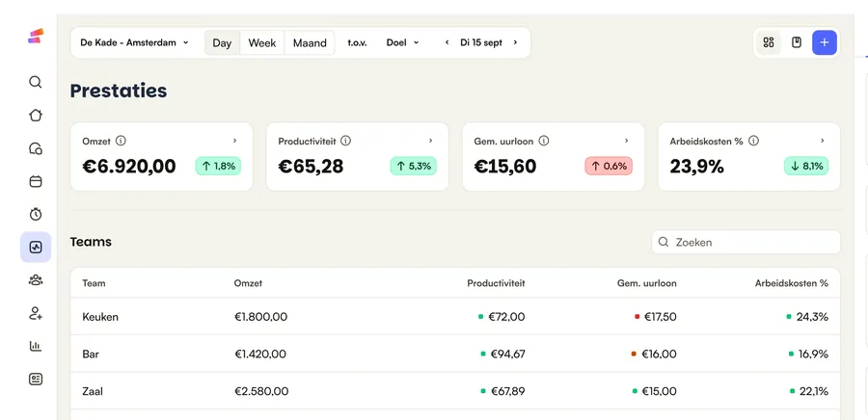Go to previous day with left arrow
868x420 pixels.
click(447, 42)
